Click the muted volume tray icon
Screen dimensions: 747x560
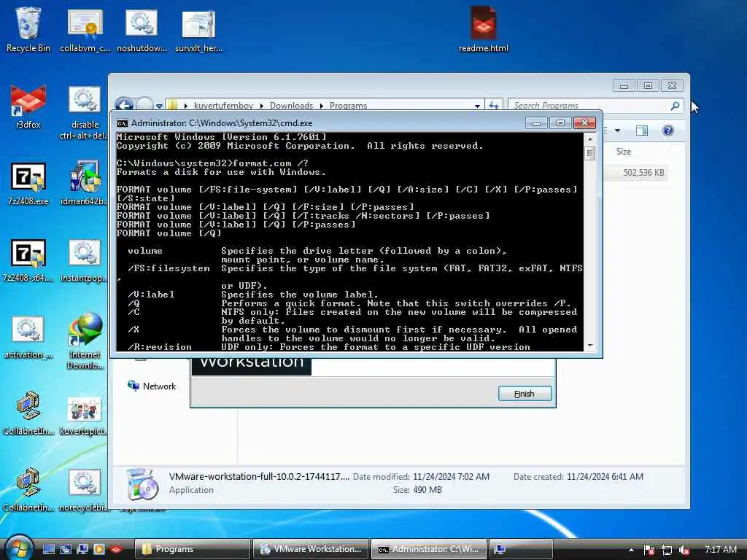pyautogui.click(x=684, y=550)
